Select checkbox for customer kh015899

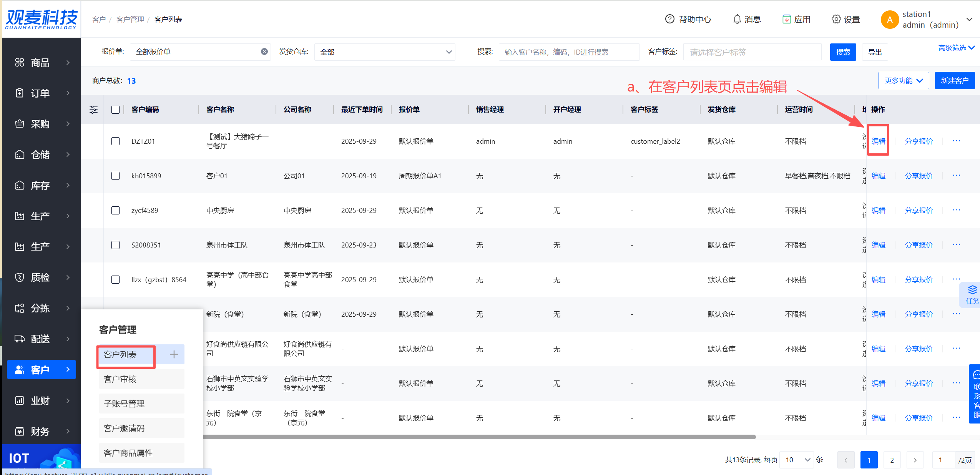[115, 176]
